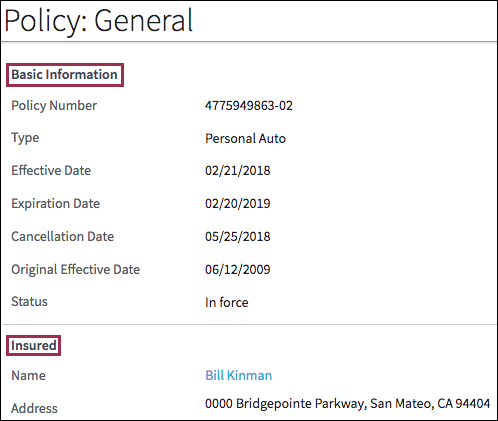The height and width of the screenshot is (421, 498).
Task: Select the 05/25/2018 cancellation date value
Action: [x=238, y=236]
